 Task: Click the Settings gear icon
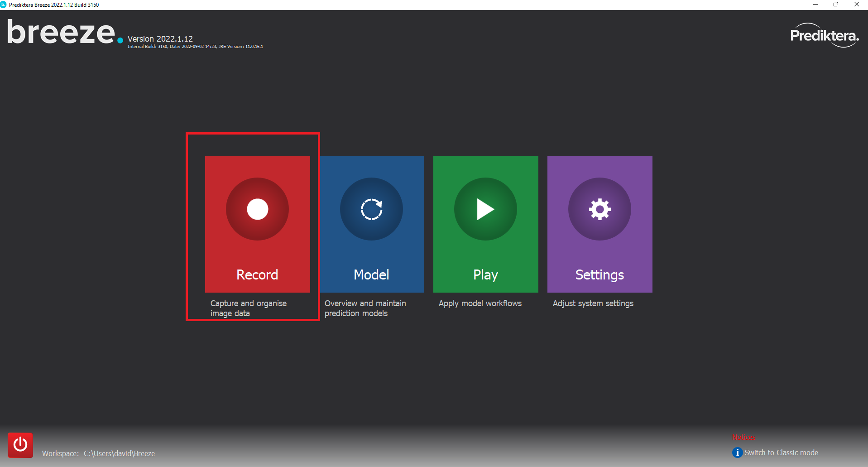pyautogui.click(x=599, y=209)
